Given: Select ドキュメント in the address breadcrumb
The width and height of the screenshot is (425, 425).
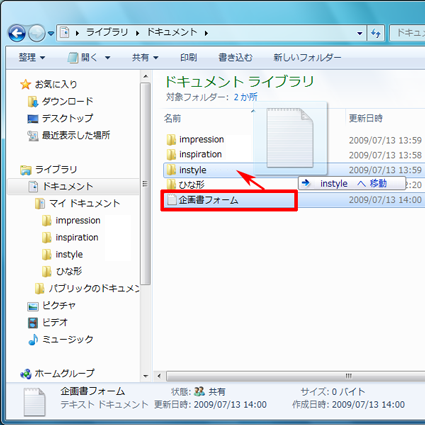Looking at the screenshot, I should click(172, 32).
